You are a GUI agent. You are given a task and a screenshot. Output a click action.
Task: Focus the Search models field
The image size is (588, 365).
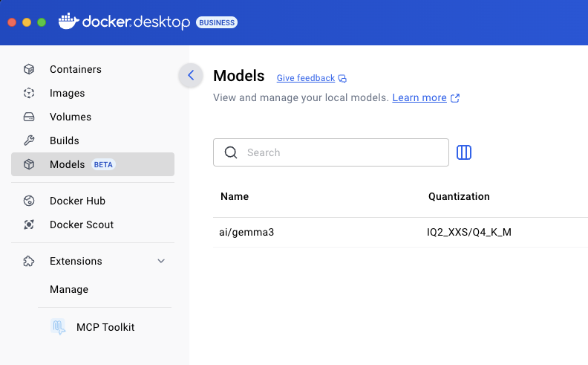pyautogui.click(x=331, y=152)
